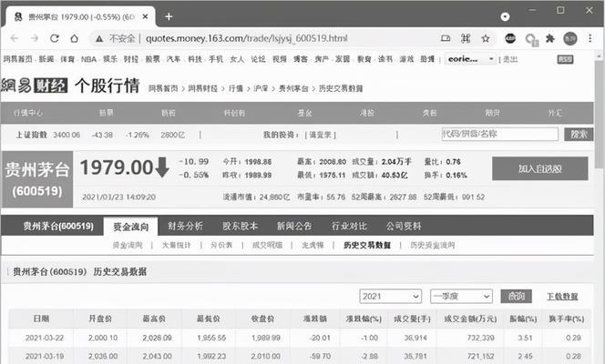
Task: Click the 查询 query button
Action: click(517, 297)
